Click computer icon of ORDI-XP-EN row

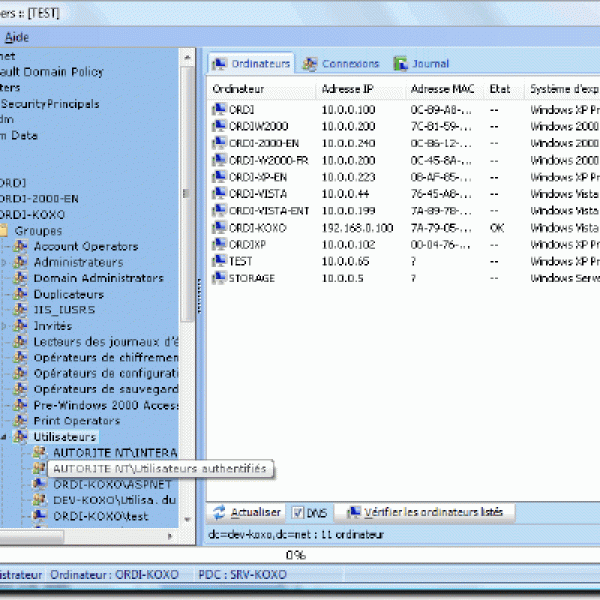[x=219, y=177]
